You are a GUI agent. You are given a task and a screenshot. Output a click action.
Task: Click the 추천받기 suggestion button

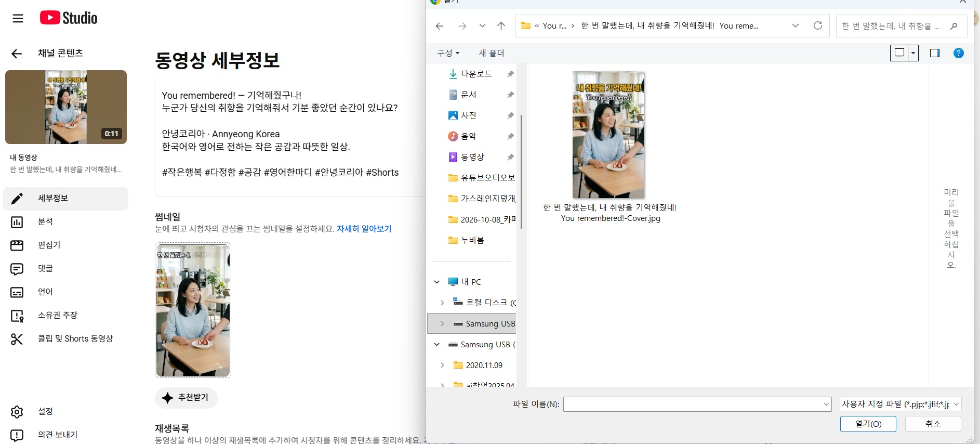(x=186, y=398)
